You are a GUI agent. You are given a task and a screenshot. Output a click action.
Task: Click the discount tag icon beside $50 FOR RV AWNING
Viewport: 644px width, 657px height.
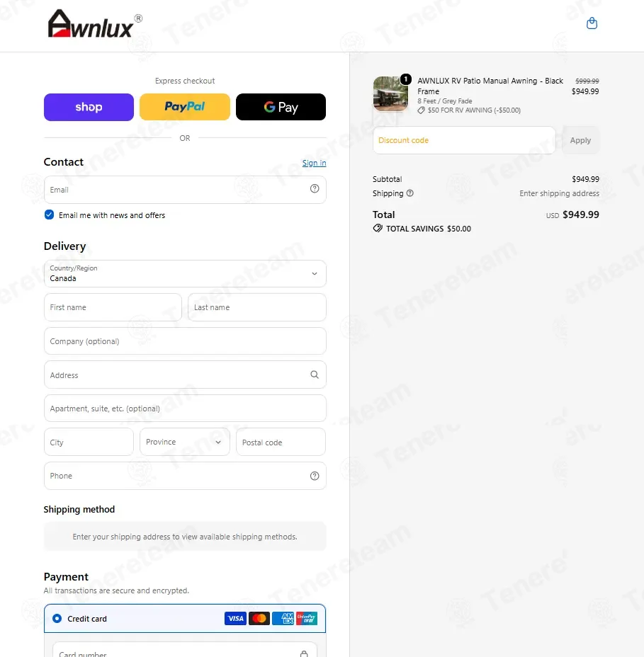(x=421, y=110)
